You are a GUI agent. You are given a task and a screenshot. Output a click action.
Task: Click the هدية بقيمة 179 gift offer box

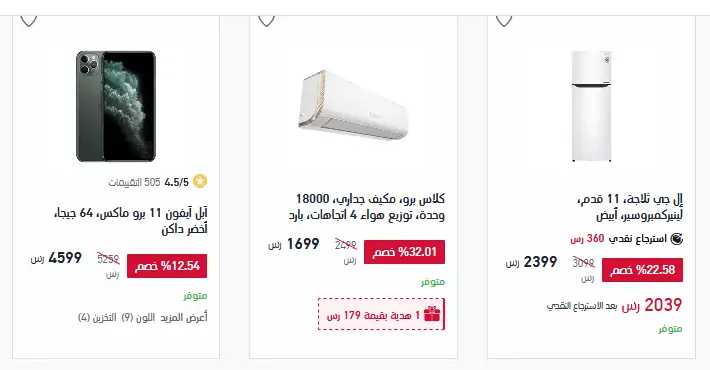pos(381,314)
